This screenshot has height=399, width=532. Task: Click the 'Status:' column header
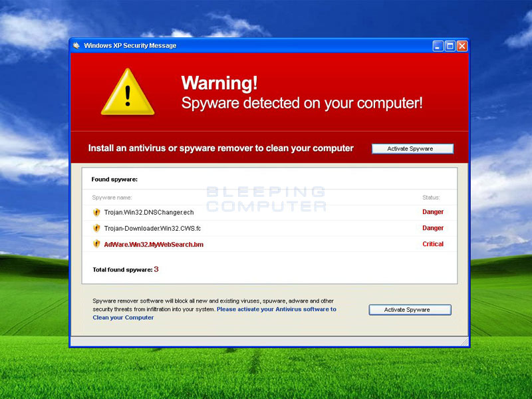[431, 198]
